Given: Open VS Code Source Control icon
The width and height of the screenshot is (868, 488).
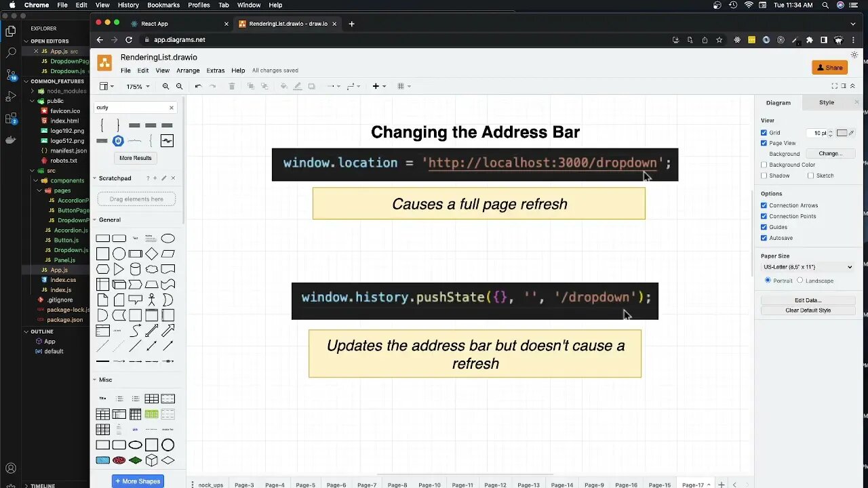Looking at the screenshot, I should click(x=11, y=74).
